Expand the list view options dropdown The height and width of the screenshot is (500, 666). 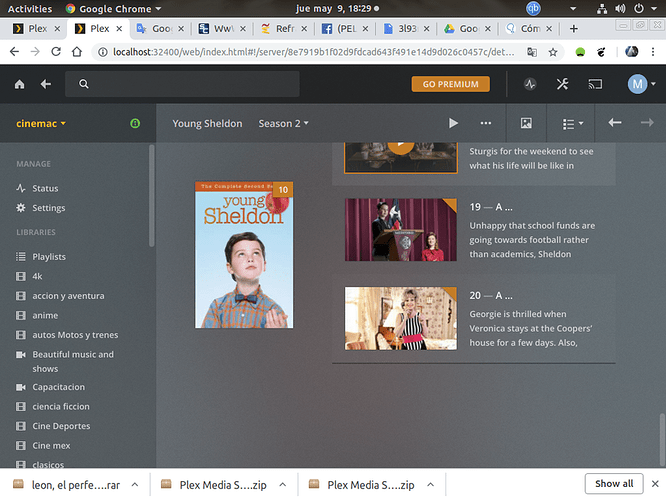tap(573, 124)
